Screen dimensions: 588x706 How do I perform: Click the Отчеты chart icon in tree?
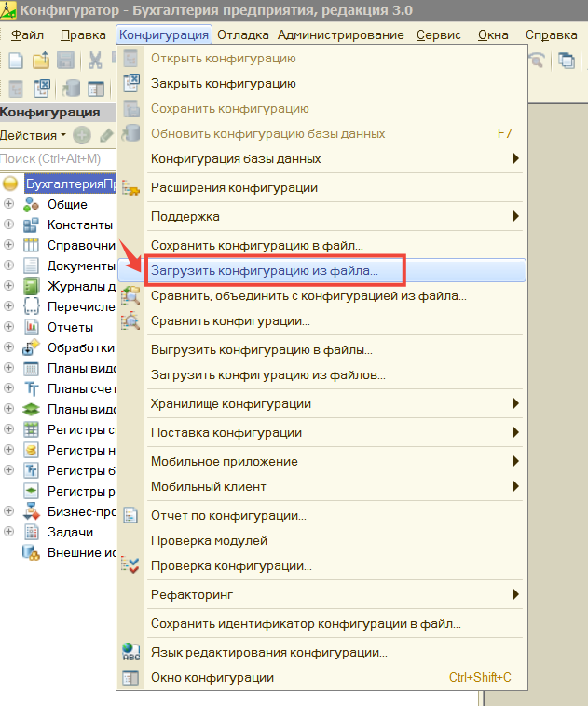(x=31, y=327)
